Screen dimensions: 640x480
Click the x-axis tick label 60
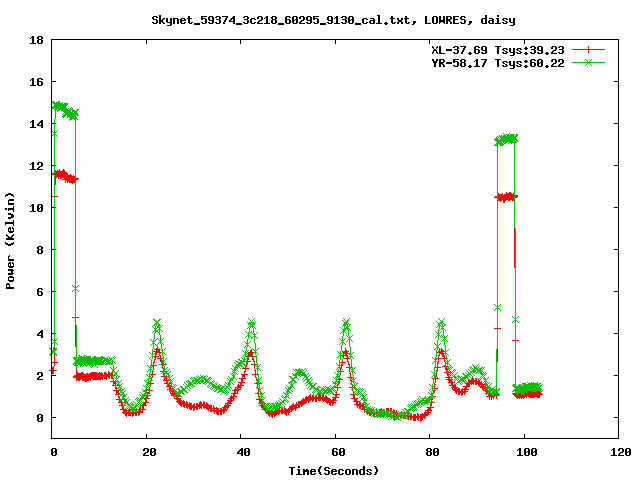(338, 452)
